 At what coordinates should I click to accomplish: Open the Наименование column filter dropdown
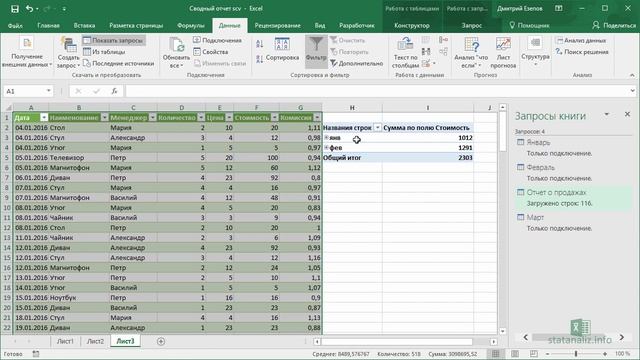tap(104, 118)
